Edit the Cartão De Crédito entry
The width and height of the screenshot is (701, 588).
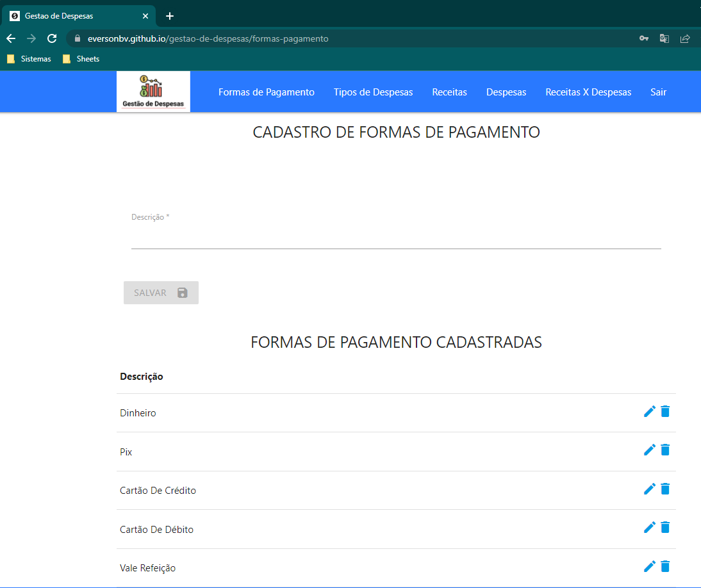(649, 489)
